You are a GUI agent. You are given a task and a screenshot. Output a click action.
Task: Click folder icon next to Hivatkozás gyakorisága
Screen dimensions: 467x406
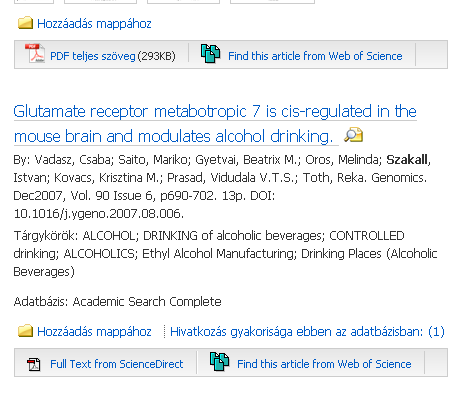(x=25, y=331)
